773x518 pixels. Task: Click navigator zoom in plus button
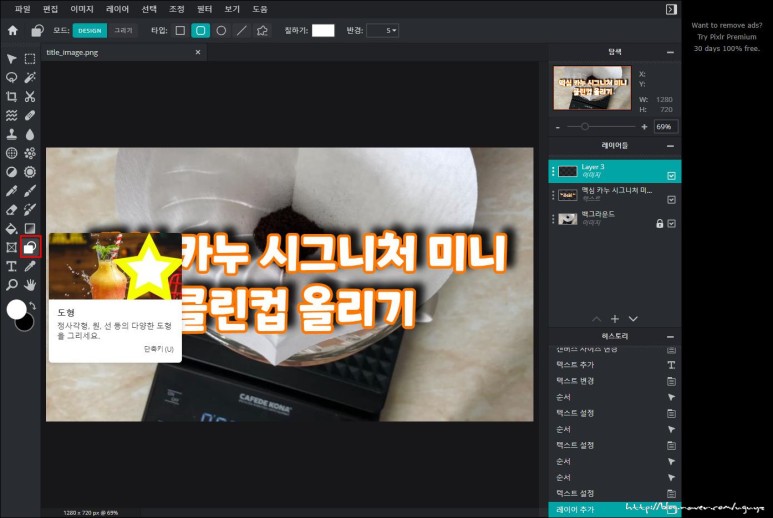(x=644, y=127)
